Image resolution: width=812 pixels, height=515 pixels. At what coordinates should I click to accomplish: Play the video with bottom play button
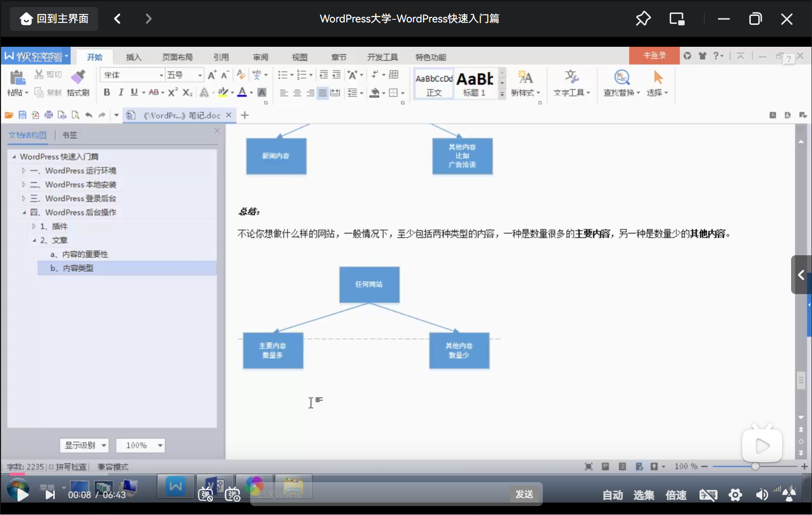click(22, 495)
